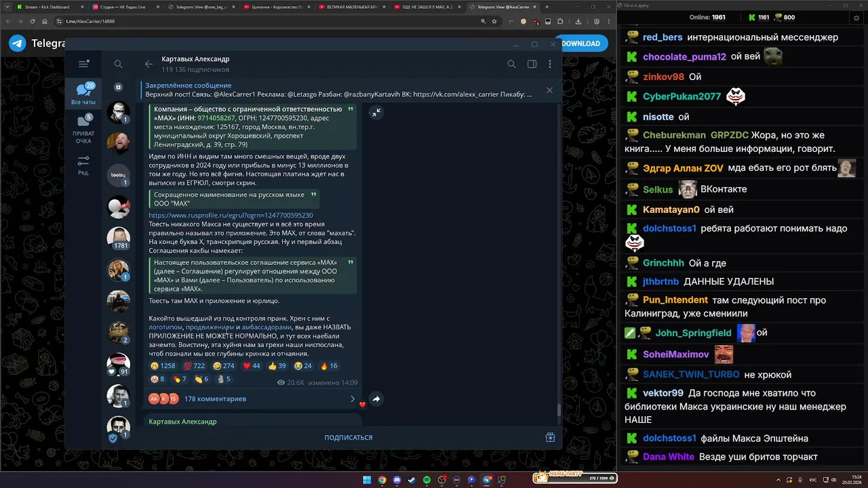Click the INN number 9714058267

(x=216, y=118)
